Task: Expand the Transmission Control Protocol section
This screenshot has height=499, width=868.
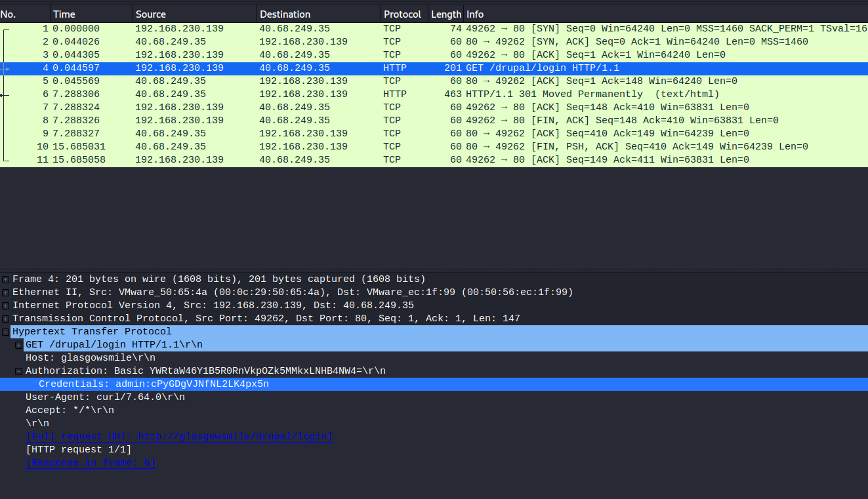Action: (6, 319)
